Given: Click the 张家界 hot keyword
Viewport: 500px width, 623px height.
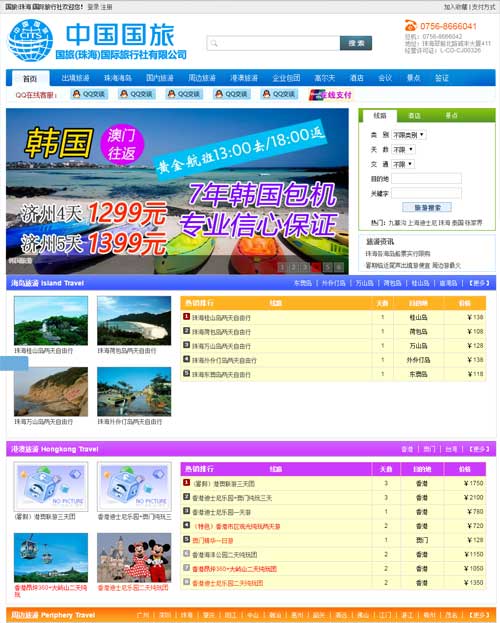Looking at the screenshot, I should coord(473,223).
